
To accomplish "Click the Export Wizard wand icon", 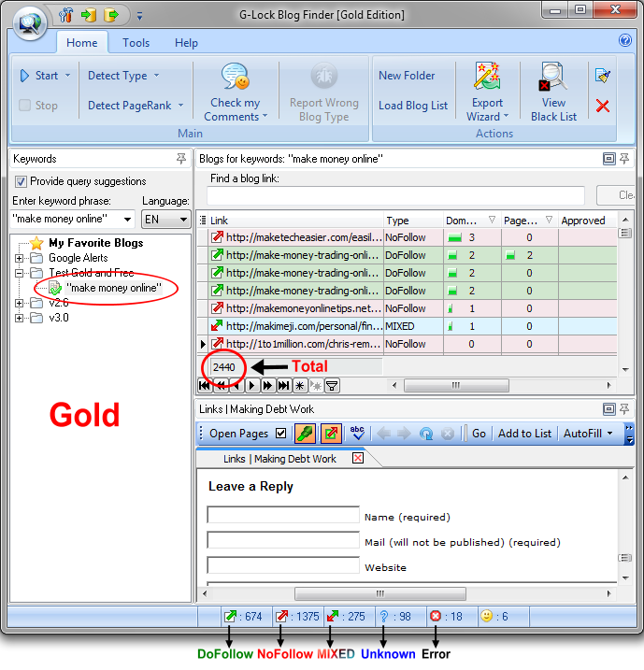I will click(487, 76).
